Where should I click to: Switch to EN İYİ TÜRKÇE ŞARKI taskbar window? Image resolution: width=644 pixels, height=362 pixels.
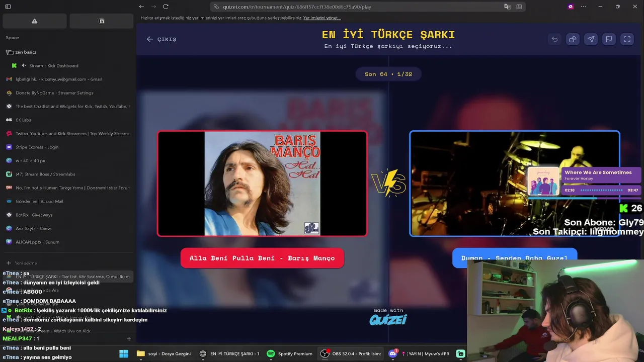[229, 353]
